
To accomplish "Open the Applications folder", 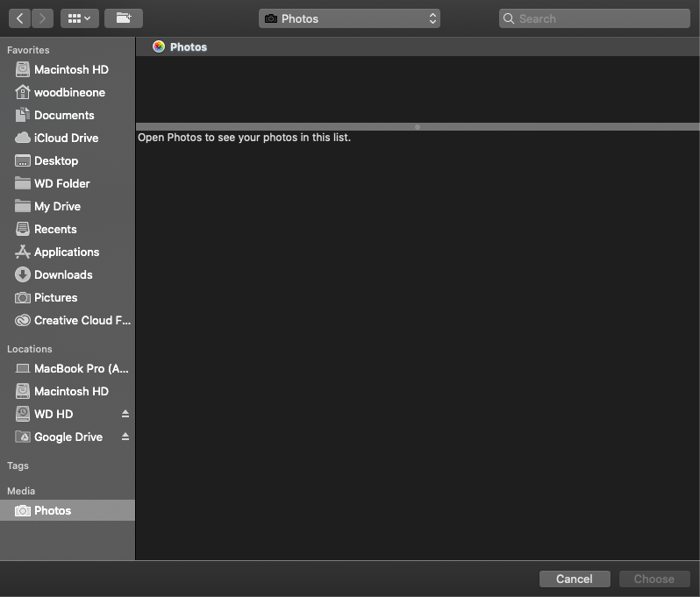I will point(68,252).
